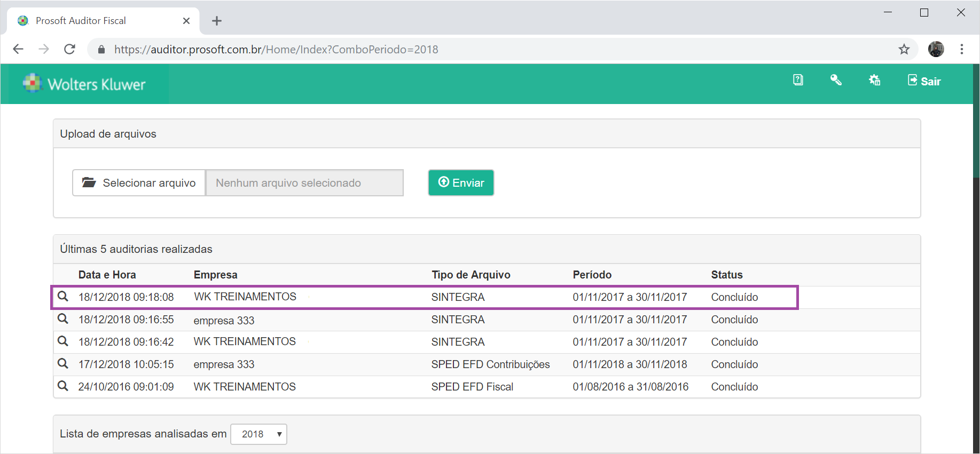This screenshot has width=980, height=454.
Task: Open audit details for 18/12/2018 09:16:55
Action: tap(63, 318)
